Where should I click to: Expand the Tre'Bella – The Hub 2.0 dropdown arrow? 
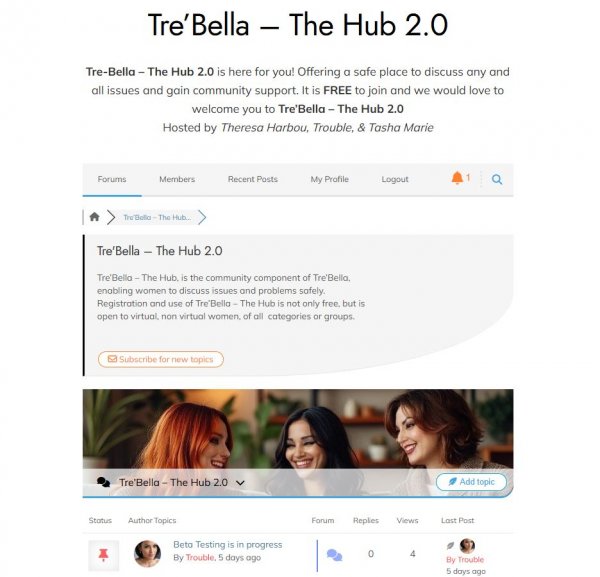[240, 483]
